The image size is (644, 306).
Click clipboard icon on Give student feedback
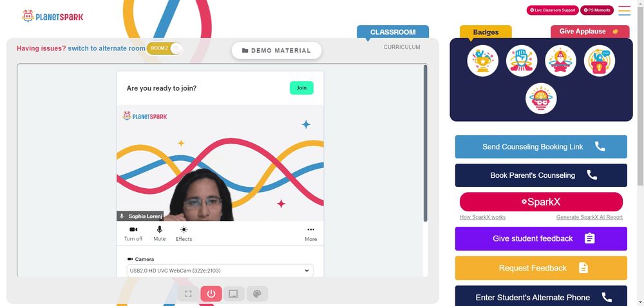589,238
